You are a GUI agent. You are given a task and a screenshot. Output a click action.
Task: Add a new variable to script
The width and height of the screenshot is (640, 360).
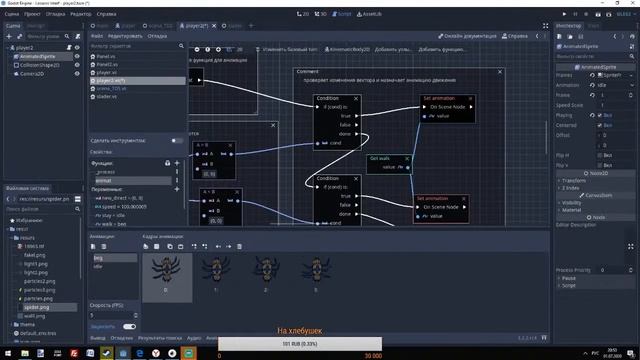tap(177, 189)
